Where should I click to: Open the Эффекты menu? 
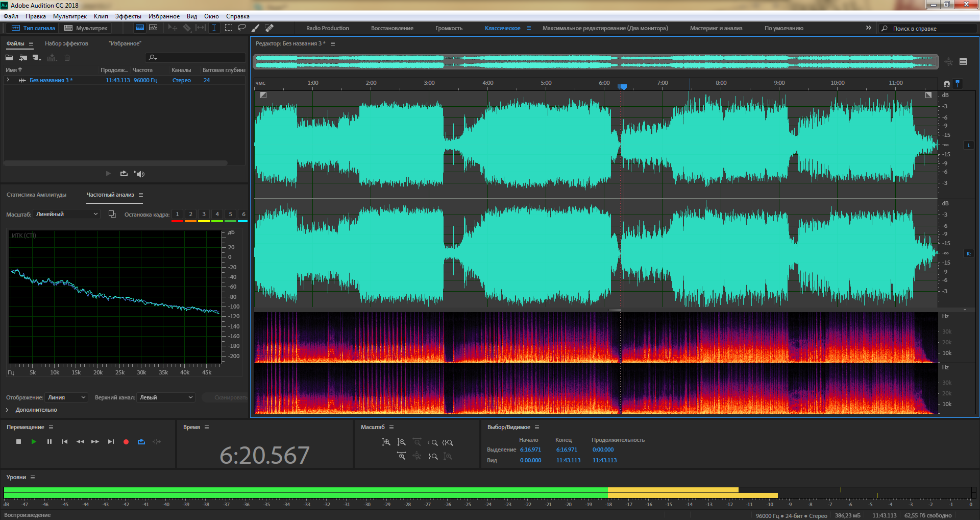[128, 16]
